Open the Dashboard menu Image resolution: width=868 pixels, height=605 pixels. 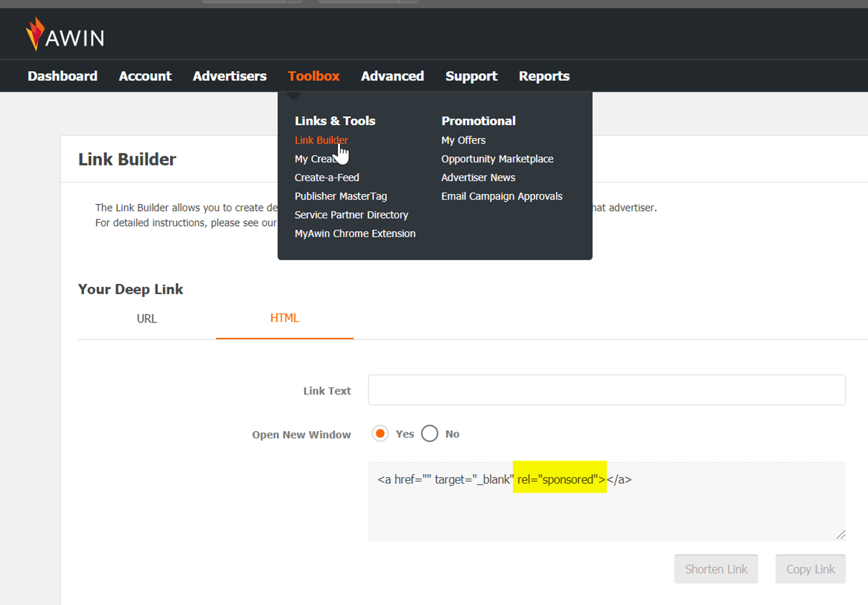pos(62,76)
